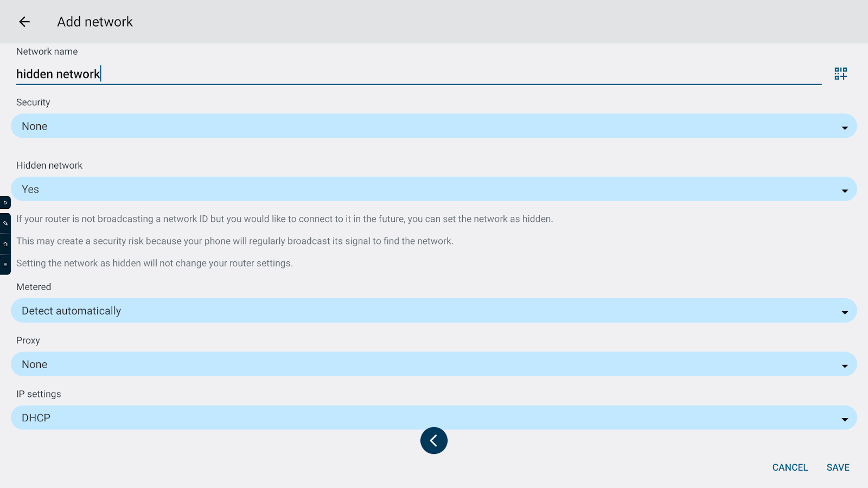Open the Metered Detect automatically dropdown
This screenshot has height=488, width=868.
(433, 311)
